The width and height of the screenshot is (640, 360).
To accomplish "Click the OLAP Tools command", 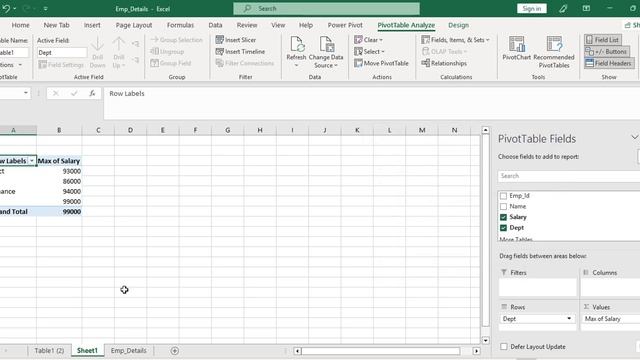I will 444,51.
